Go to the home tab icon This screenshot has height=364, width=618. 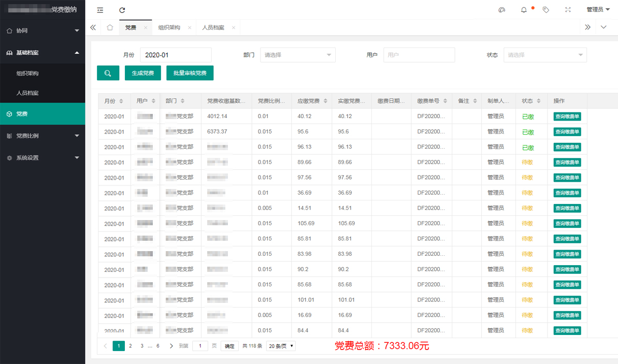point(110,27)
